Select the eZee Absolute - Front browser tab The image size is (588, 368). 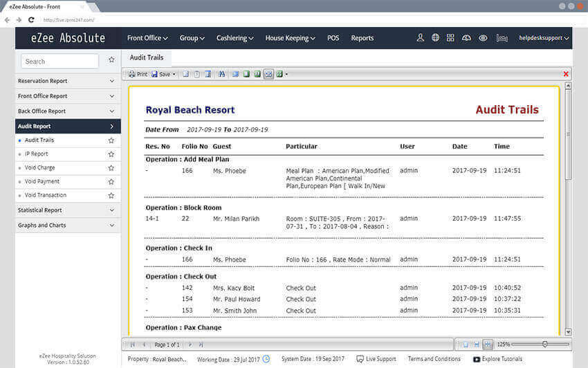pyautogui.click(x=45, y=7)
